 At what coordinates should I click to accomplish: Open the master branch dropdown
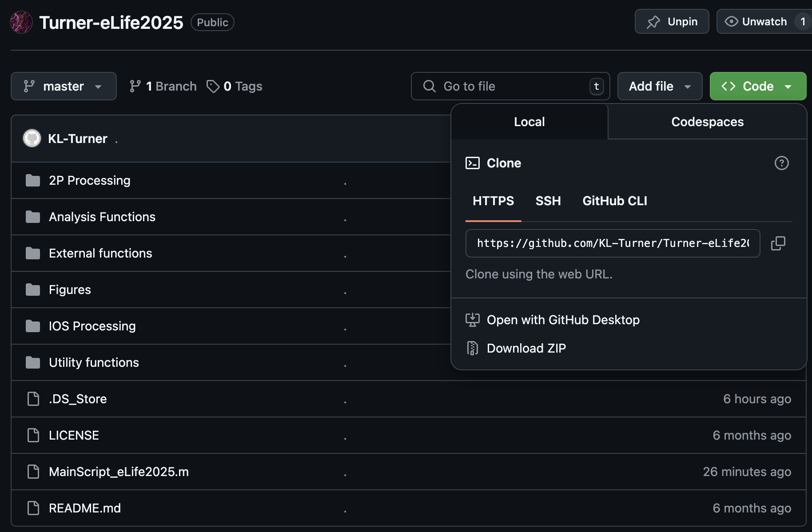64,86
